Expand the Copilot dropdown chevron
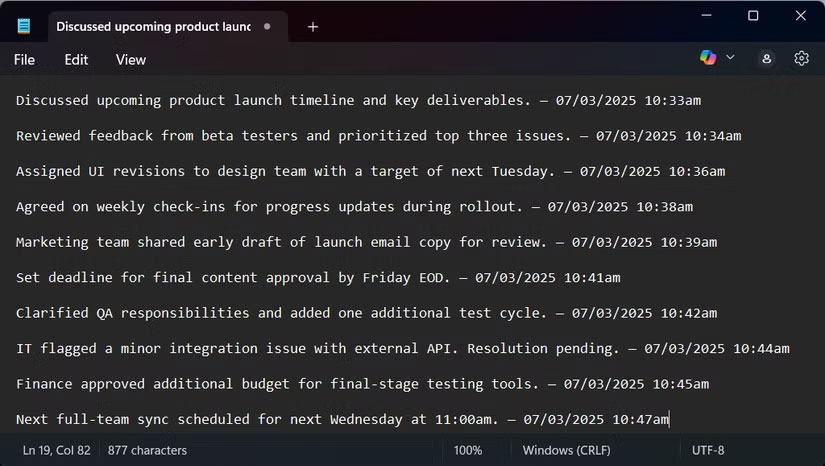 (x=730, y=58)
